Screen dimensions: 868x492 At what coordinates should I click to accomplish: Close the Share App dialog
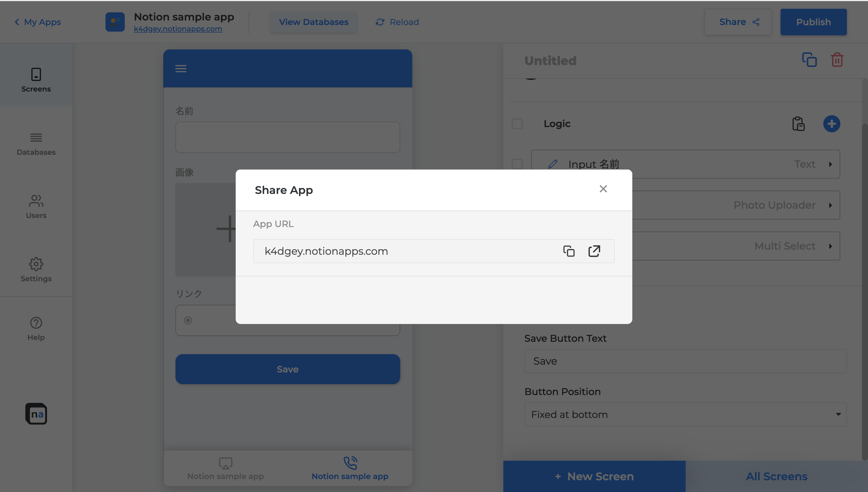pyautogui.click(x=603, y=189)
